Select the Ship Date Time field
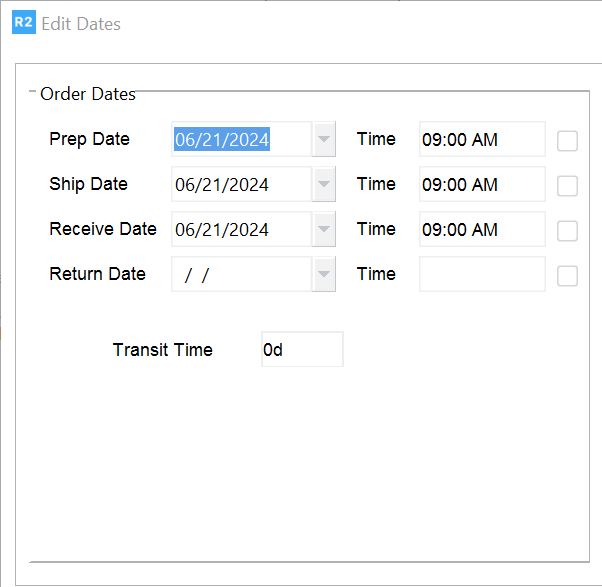Viewport: 602px width, 587px height. (x=481, y=185)
